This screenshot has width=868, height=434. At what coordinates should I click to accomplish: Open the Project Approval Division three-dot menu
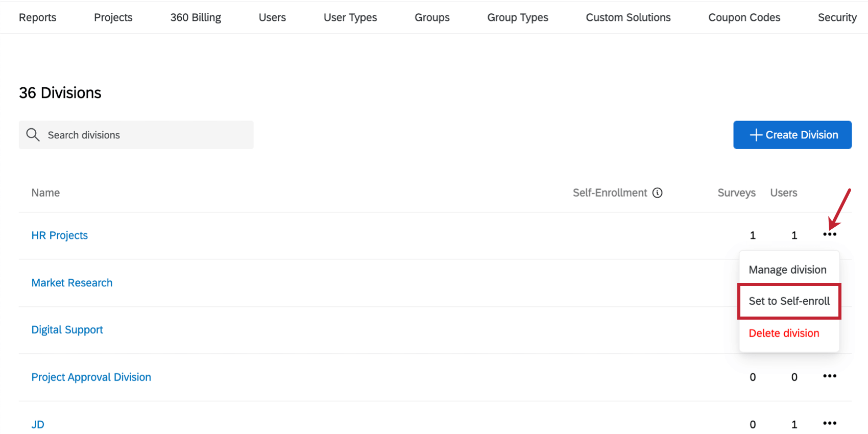tap(830, 376)
